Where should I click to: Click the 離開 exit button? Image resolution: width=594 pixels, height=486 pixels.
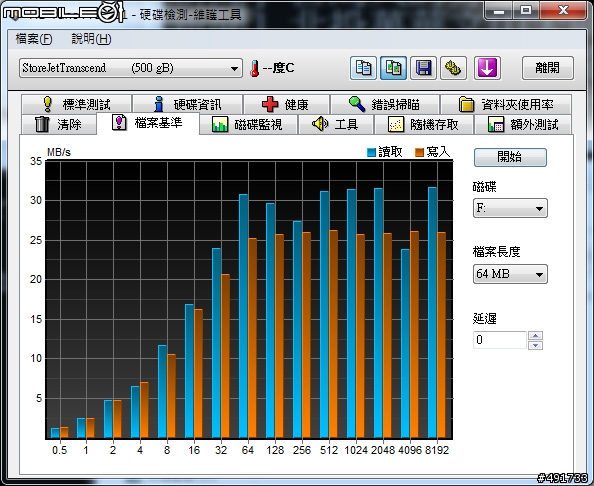coord(547,68)
